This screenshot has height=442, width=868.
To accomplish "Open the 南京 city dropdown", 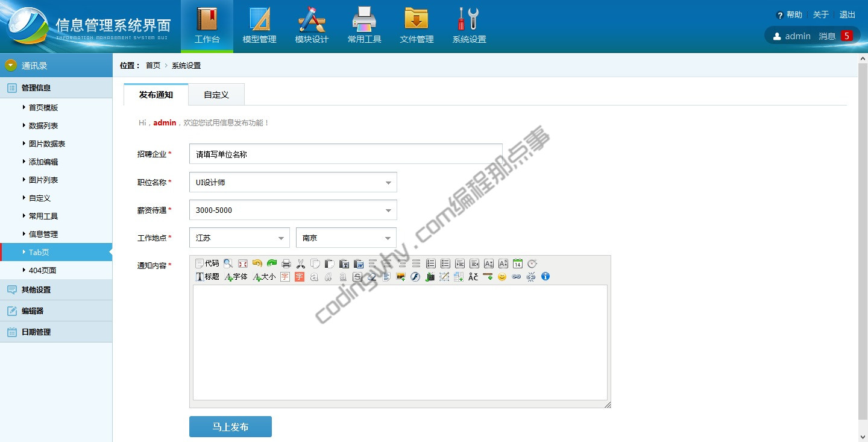I will pyautogui.click(x=346, y=238).
